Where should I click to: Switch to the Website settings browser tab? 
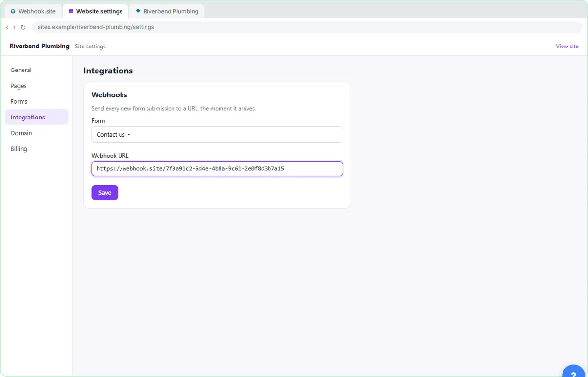(96, 11)
